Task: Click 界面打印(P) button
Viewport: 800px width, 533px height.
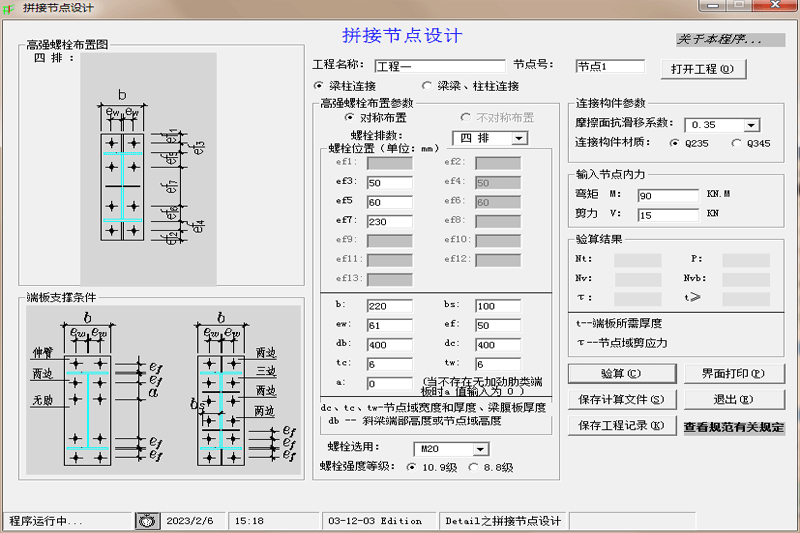Action: (734, 373)
